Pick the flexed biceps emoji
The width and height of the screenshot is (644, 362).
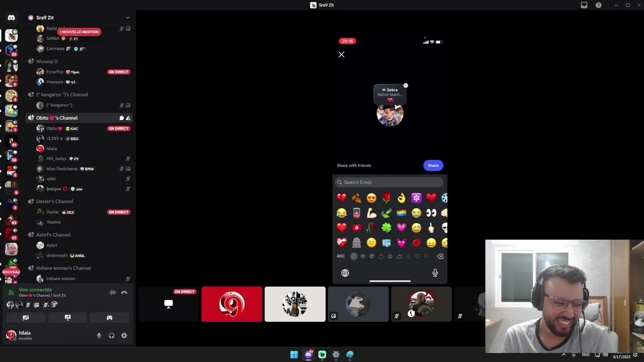pyautogui.click(x=371, y=213)
